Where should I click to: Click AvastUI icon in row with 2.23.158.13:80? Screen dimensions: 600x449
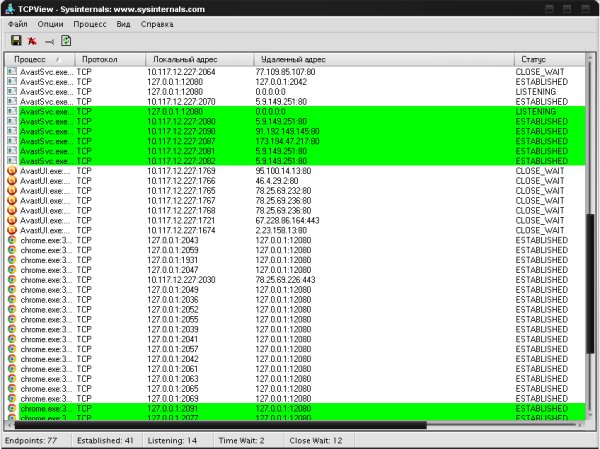[x=12, y=230]
